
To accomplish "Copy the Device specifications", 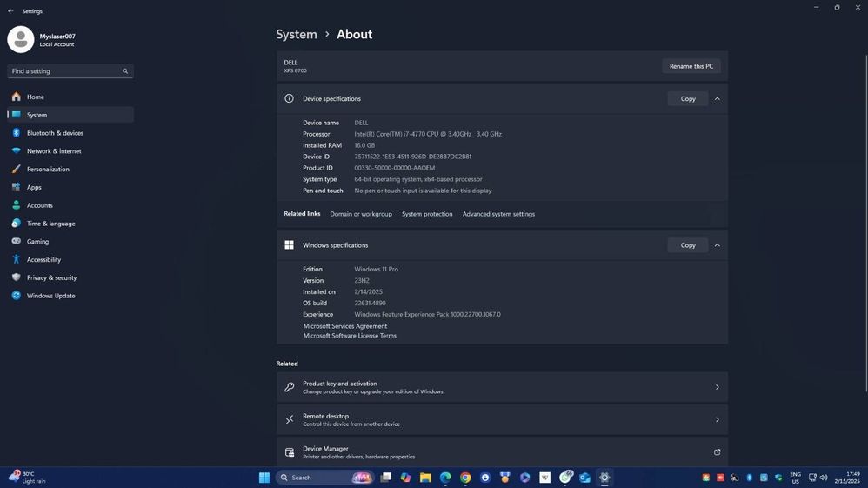I will pyautogui.click(x=688, y=98).
